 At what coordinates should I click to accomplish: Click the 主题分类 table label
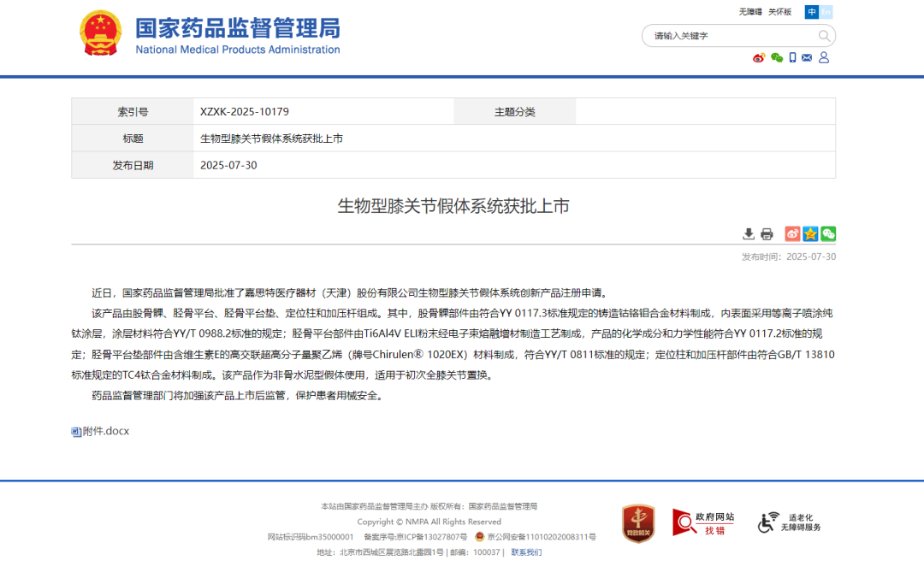(514, 112)
